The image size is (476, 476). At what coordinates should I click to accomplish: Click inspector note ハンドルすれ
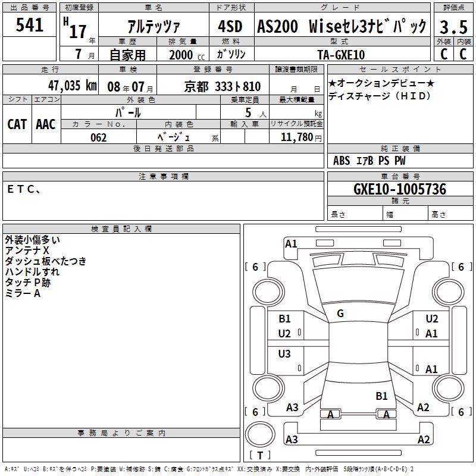[x=32, y=272]
